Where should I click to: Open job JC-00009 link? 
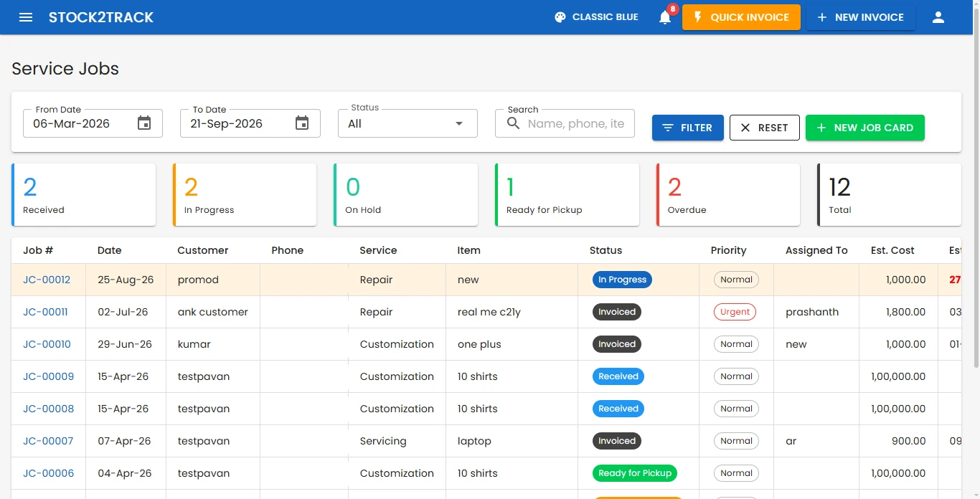(x=48, y=376)
